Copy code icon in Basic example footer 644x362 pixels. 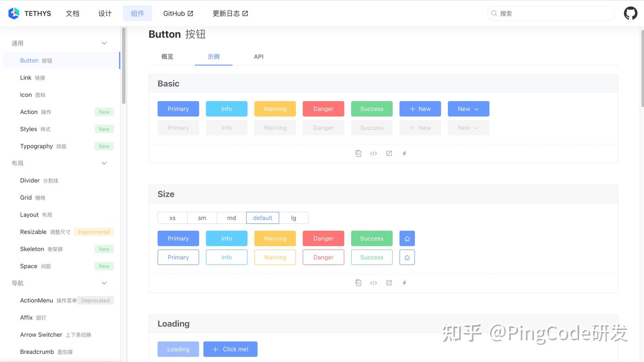358,153
